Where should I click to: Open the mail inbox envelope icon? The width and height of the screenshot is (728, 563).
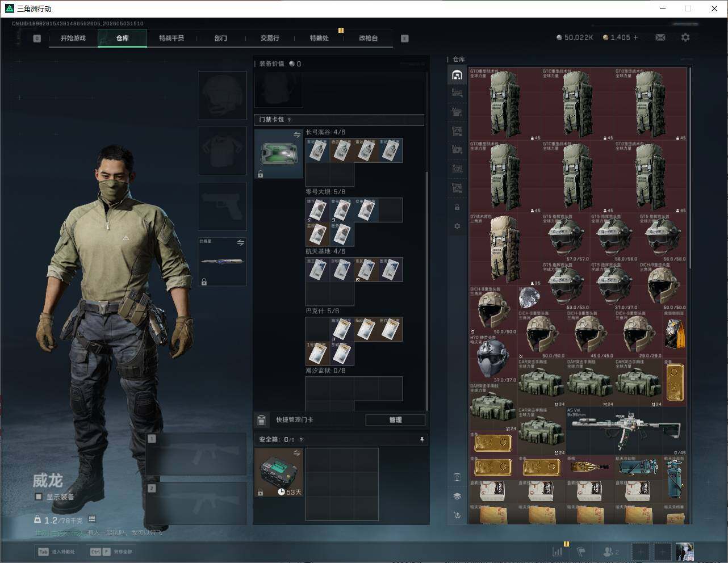660,37
